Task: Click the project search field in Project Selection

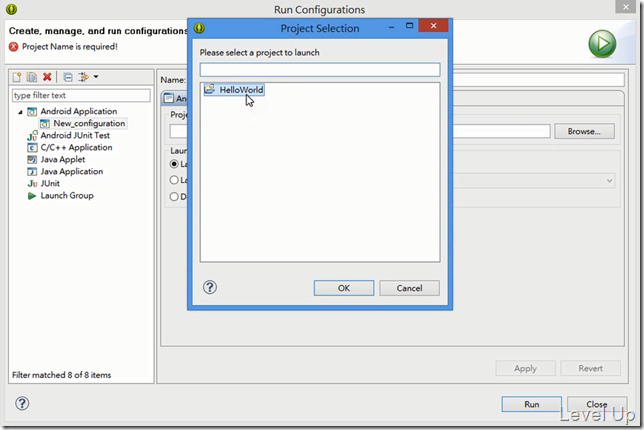Action: tap(320, 70)
